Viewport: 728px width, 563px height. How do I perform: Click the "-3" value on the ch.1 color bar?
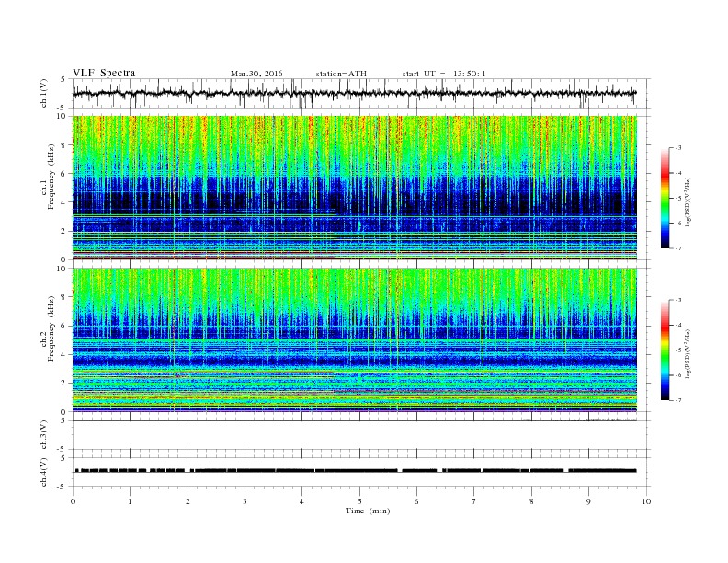click(678, 148)
